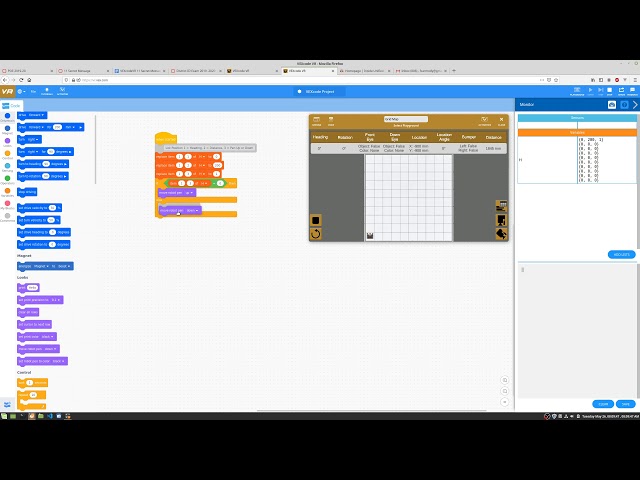Click the blue button below Variables table
Screen dimensions: 640x480
pos(621,254)
